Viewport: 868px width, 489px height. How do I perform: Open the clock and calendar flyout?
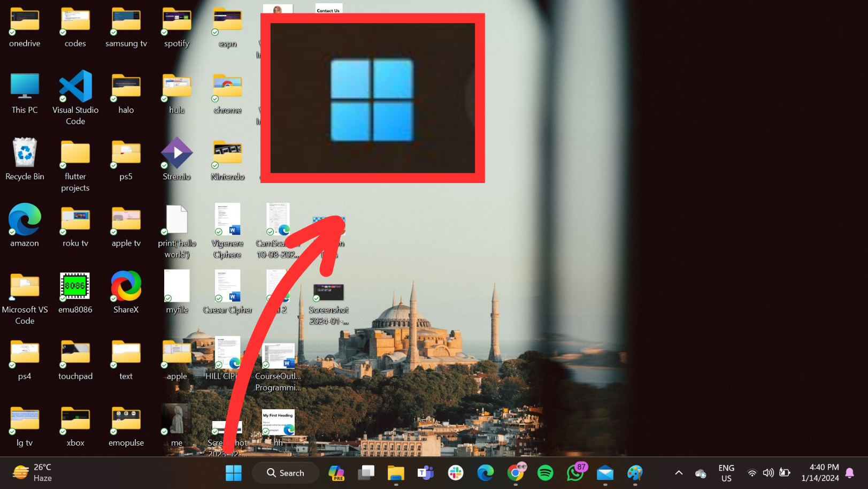[820, 473]
